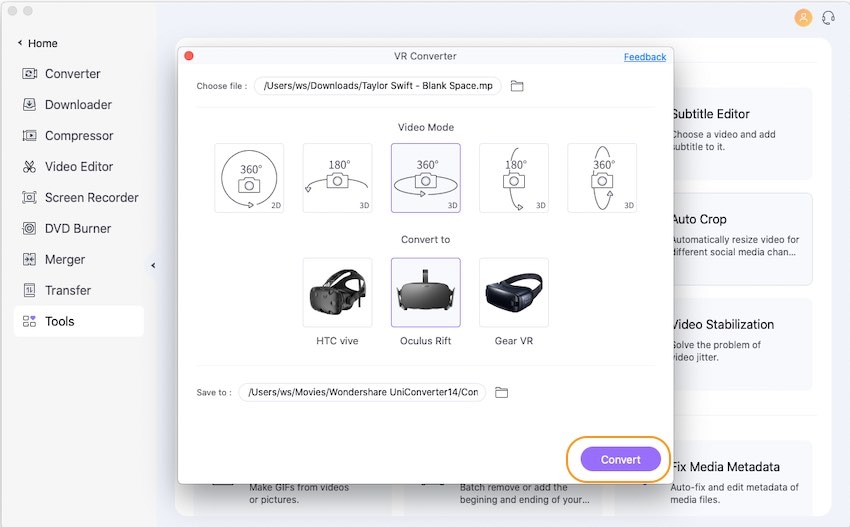Open the Auto Crop tool card
Screen dimensions: 850x527
pos(742,239)
